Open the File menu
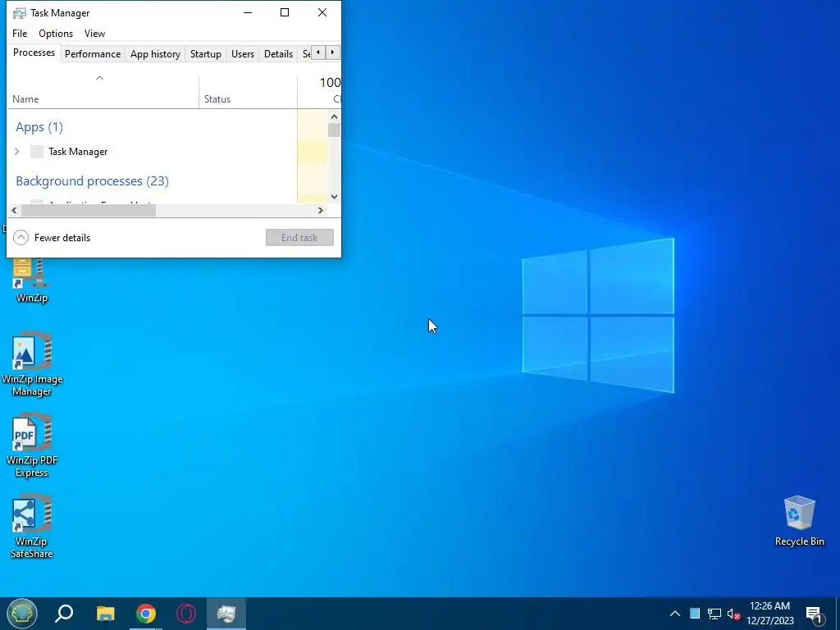This screenshot has width=840, height=630. pos(20,33)
